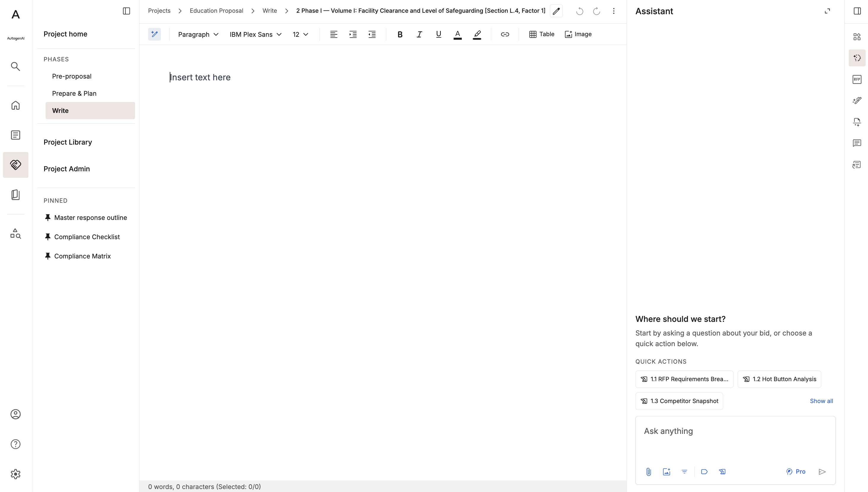Screen dimensions: 868x492
Task: Open the RFP icon in right rail
Action: [857, 79]
